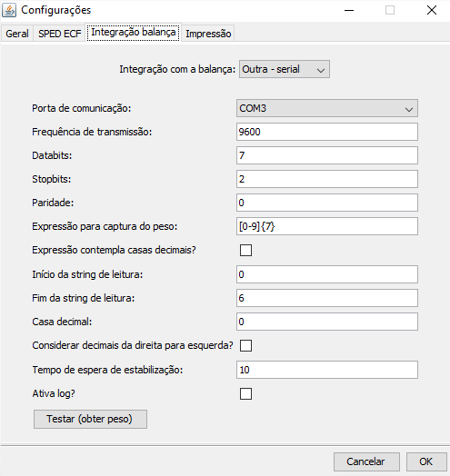Focus the Fim da string de leitura field

pos(327,298)
